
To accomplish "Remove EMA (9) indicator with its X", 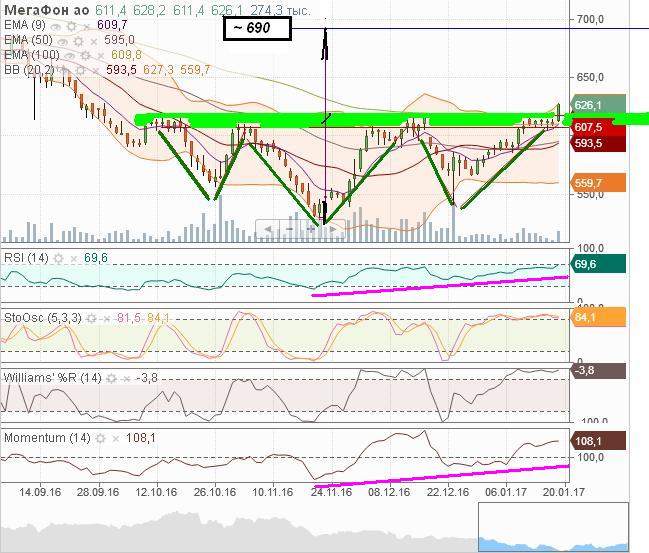I will [x=86, y=27].
